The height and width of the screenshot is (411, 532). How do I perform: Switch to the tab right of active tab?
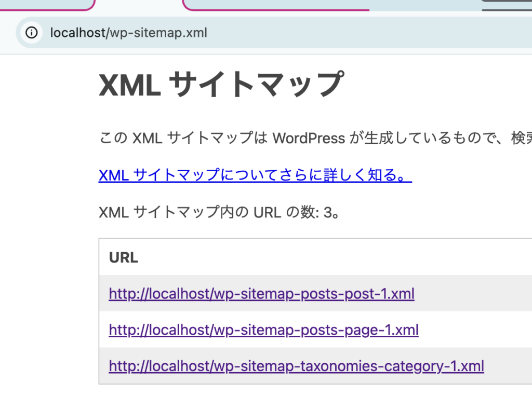(312, 4)
